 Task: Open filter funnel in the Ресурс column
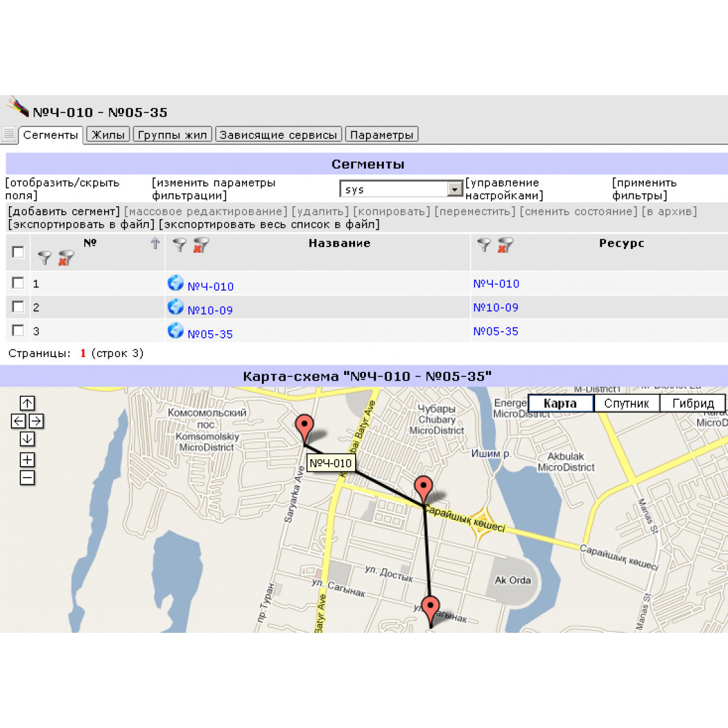(484, 245)
